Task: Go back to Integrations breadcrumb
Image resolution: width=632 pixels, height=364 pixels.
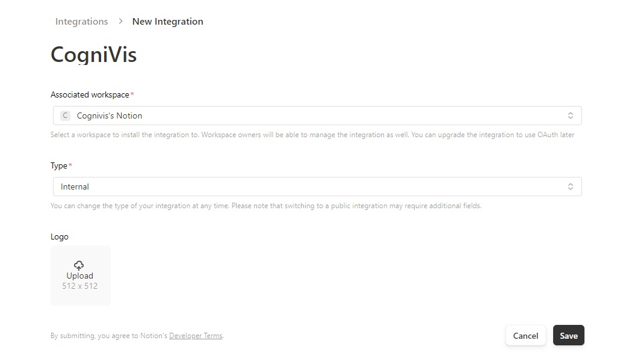Action: click(81, 22)
